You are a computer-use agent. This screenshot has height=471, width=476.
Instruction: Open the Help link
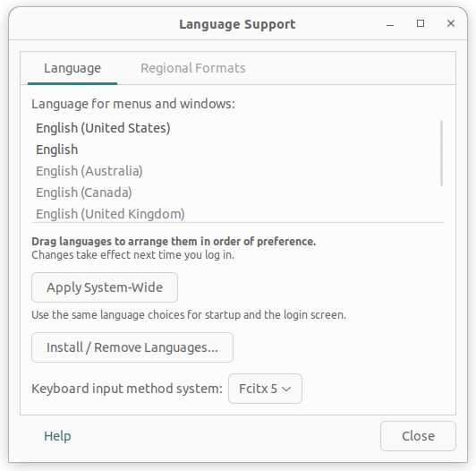[x=57, y=436]
